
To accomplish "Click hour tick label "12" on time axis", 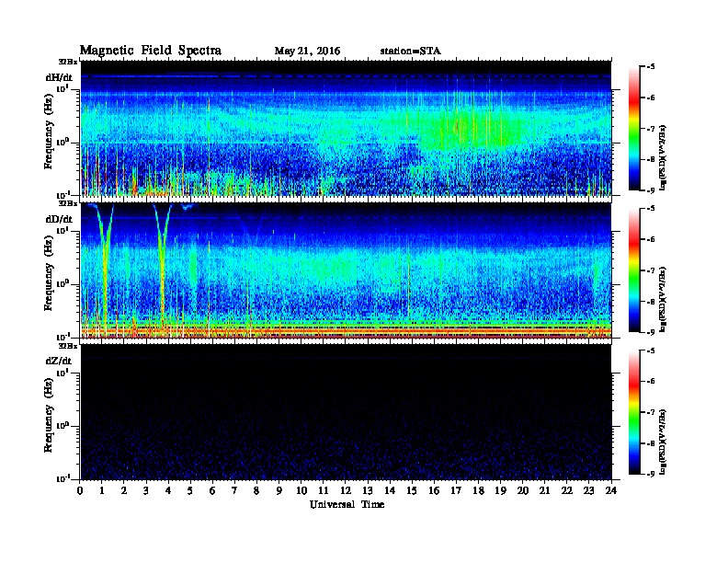I will (x=346, y=491).
